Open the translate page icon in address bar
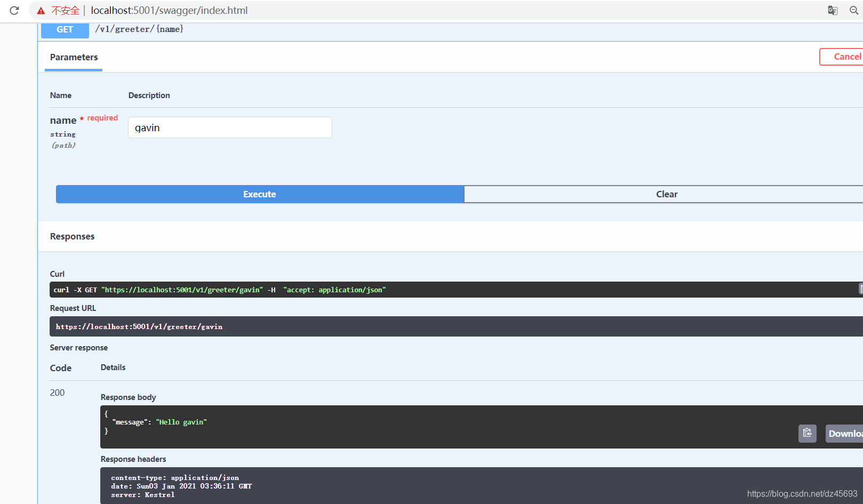The width and height of the screenshot is (863, 504). 833,10
